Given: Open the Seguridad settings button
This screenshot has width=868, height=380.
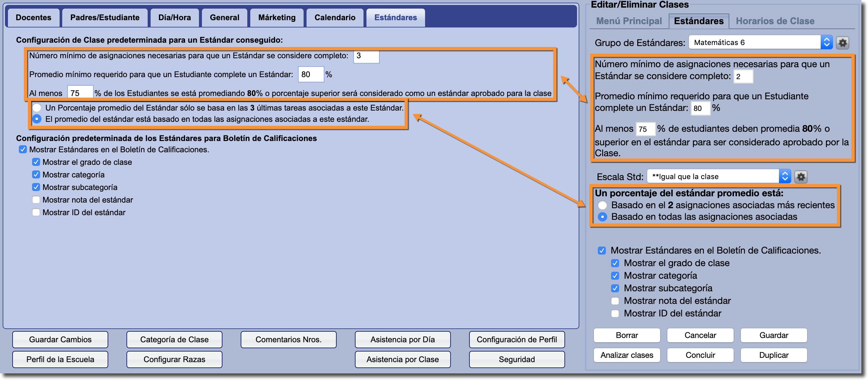Looking at the screenshot, I should tap(516, 359).
